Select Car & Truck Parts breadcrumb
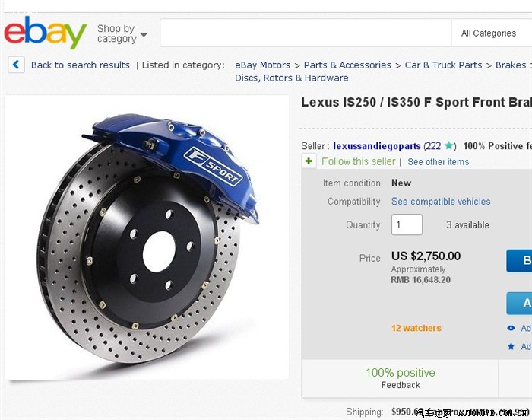 [443, 65]
